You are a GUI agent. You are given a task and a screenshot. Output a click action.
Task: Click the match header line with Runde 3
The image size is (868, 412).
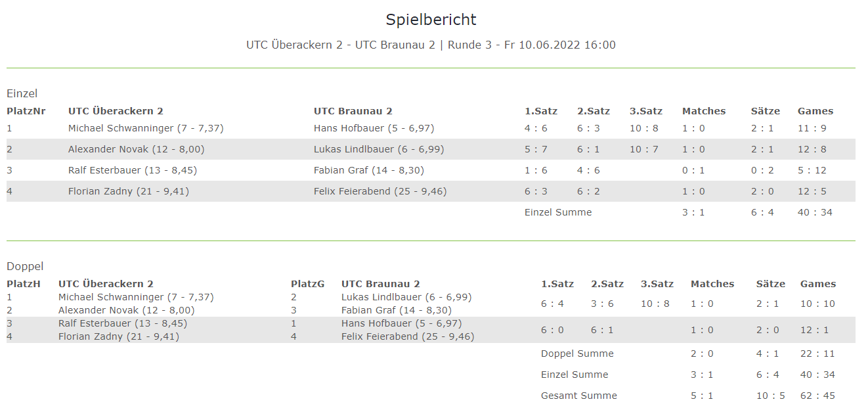point(431,45)
